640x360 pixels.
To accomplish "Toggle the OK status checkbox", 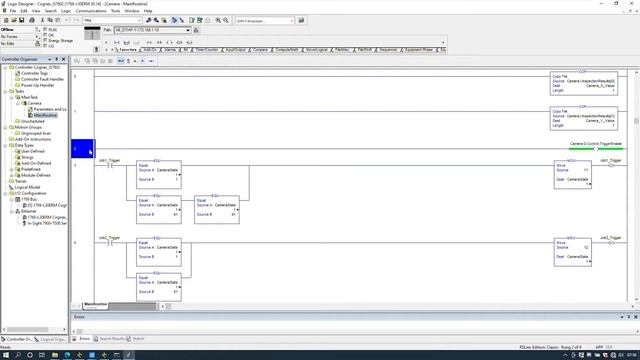I will [45, 35].
